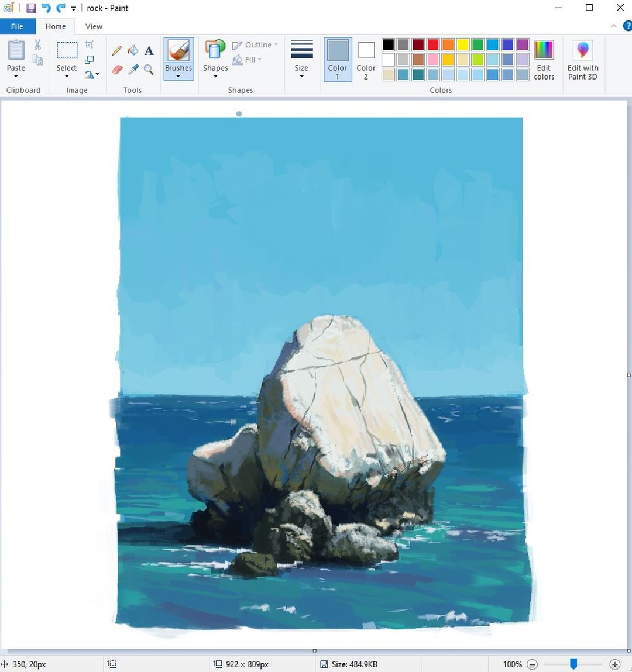This screenshot has height=672, width=632.
Task: Pick the brown color swatch
Action: tap(418, 60)
